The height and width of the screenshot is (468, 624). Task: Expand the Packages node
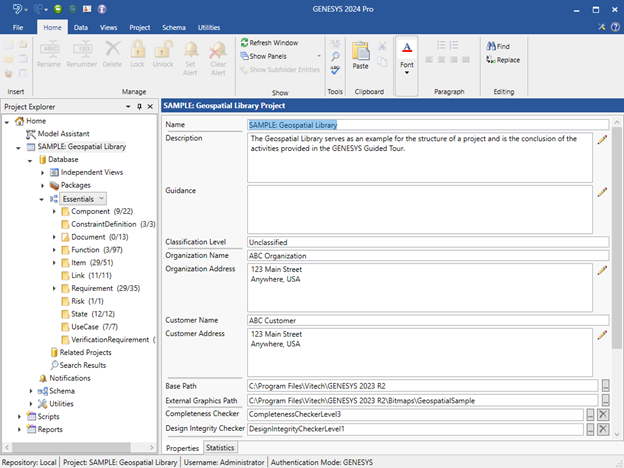click(x=43, y=185)
